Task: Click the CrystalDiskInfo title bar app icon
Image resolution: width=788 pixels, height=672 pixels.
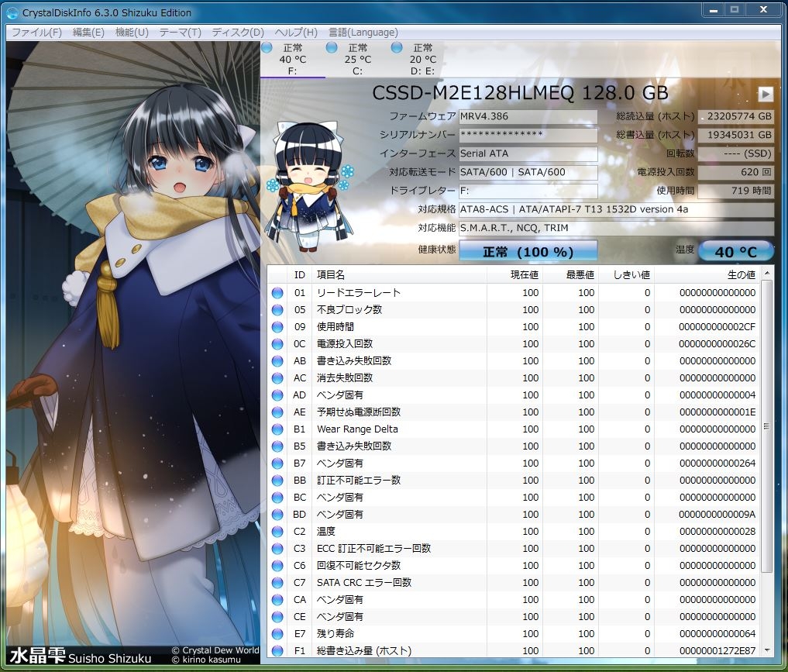Action: tap(12, 12)
